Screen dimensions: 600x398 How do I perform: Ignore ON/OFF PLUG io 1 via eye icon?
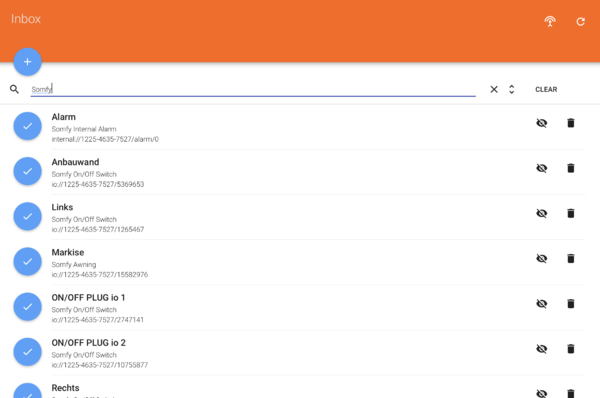(x=541, y=303)
